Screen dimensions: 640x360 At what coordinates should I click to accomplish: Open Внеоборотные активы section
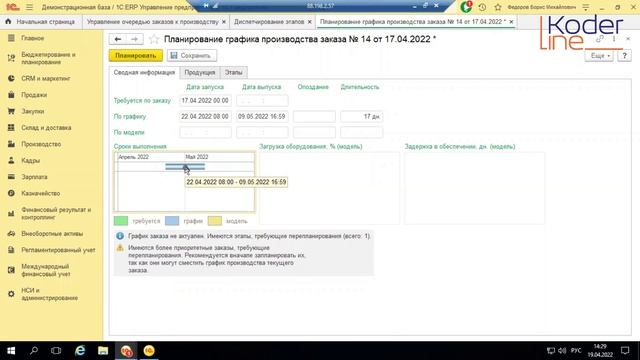point(52,233)
